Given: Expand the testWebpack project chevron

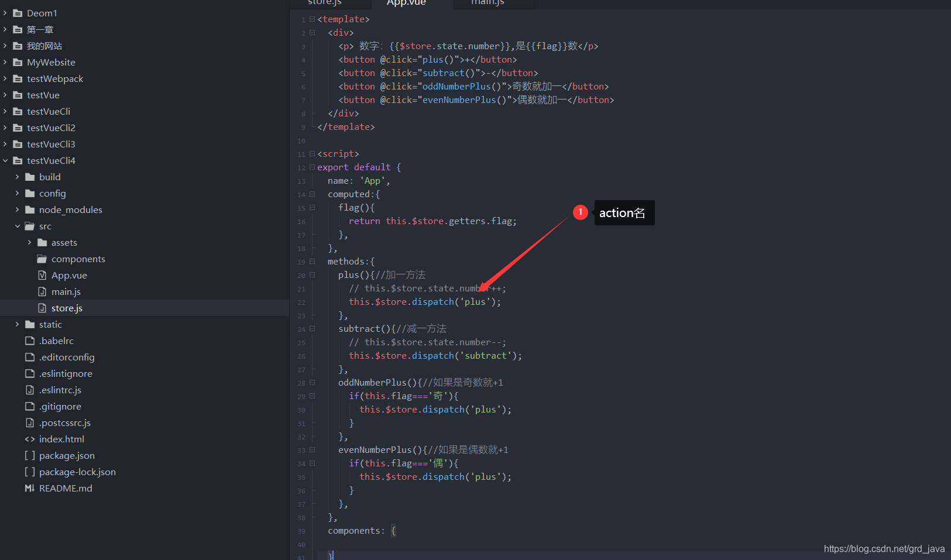Looking at the screenshot, I should 5,78.
